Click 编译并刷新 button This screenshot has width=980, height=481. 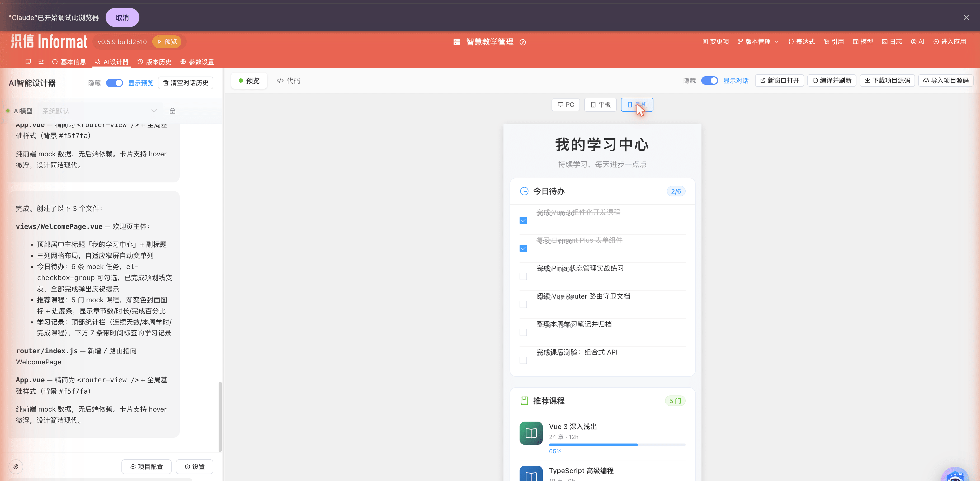[x=832, y=81]
